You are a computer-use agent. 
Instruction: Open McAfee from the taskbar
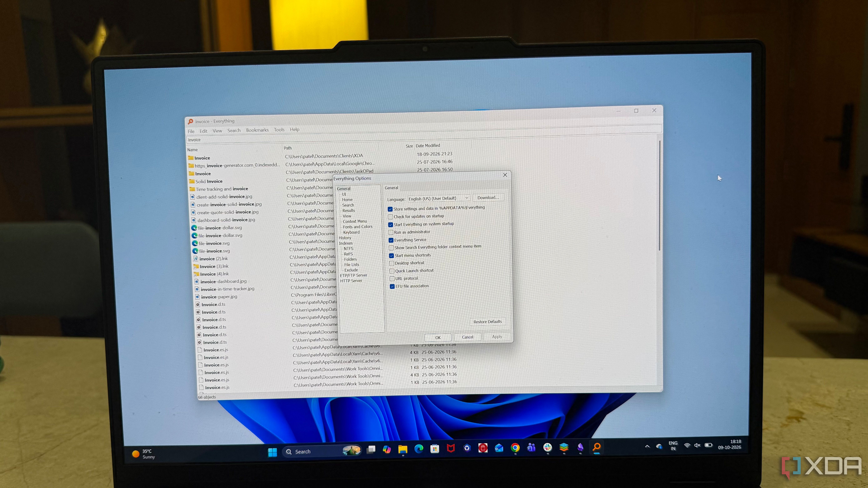pos(451,448)
